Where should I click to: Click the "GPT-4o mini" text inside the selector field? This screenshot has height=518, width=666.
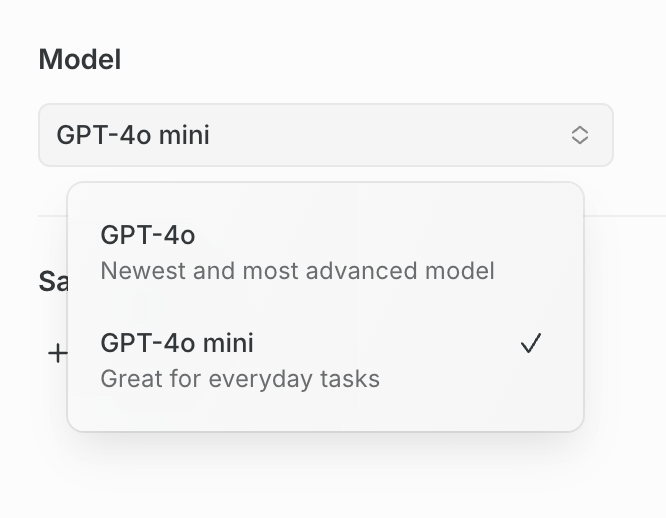133,135
